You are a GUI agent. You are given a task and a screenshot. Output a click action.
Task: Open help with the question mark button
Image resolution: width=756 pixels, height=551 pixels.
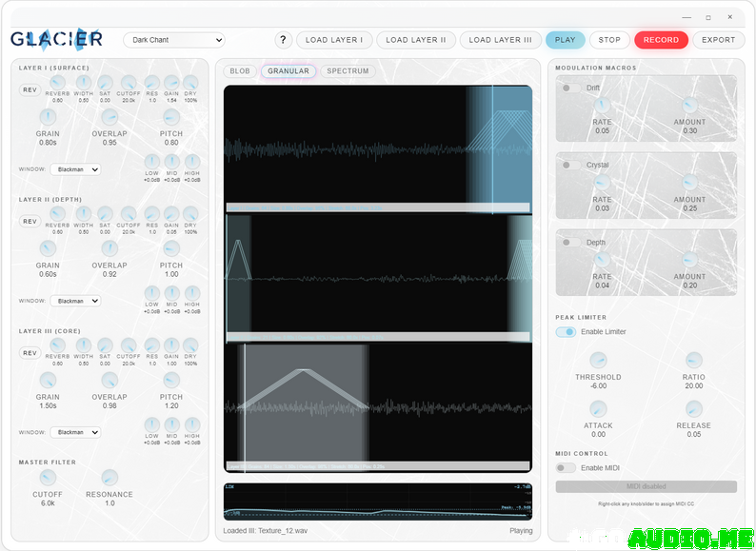[283, 40]
